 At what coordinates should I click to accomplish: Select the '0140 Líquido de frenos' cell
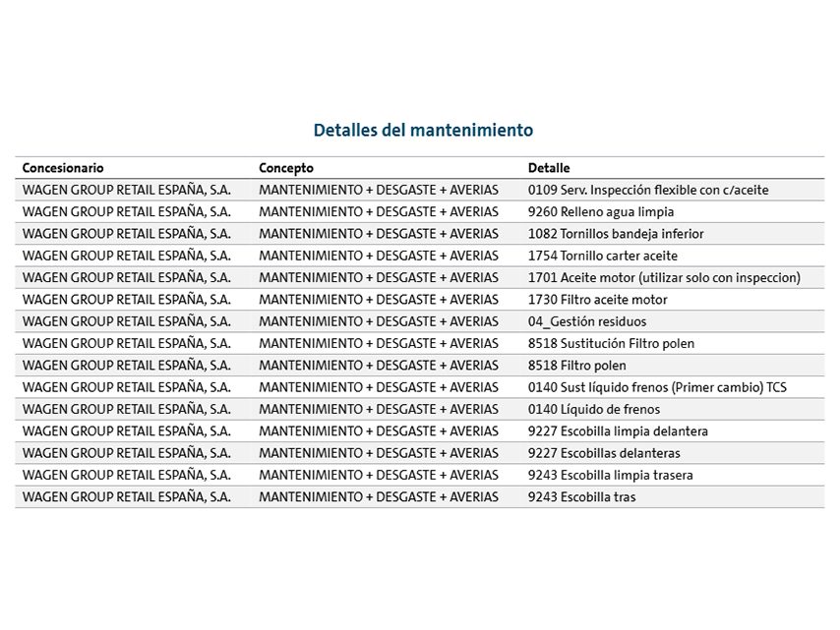coord(594,409)
